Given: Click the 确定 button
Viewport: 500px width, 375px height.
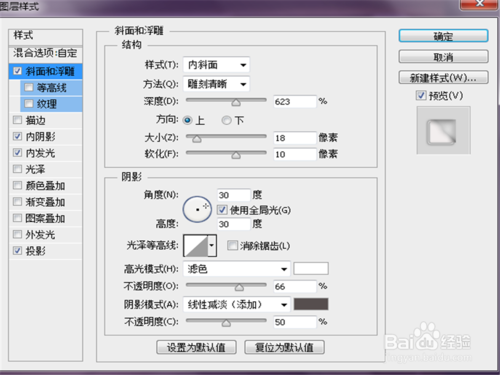Looking at the screenshot, I should coord(443,36).
